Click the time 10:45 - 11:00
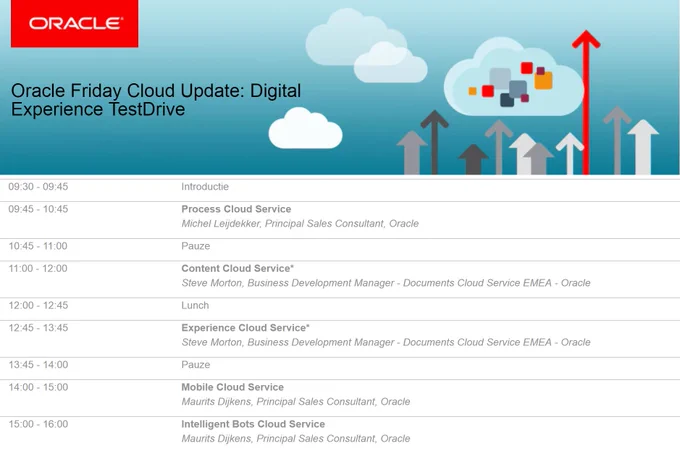 tap(38, 246)
